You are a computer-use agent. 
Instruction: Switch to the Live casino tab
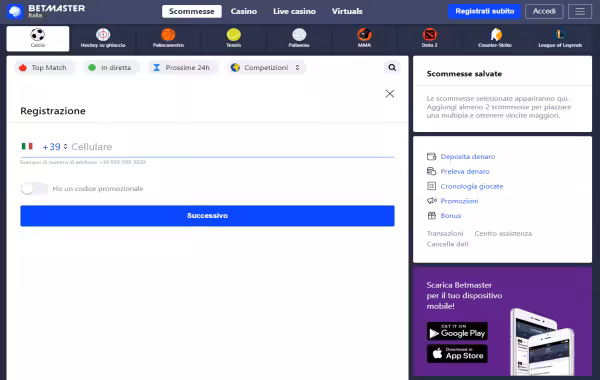[294, 11]
